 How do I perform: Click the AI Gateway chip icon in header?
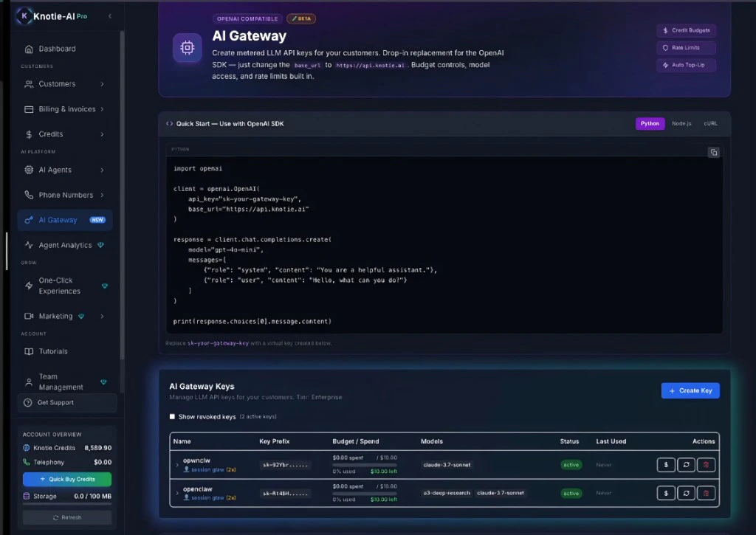(187, 47)
